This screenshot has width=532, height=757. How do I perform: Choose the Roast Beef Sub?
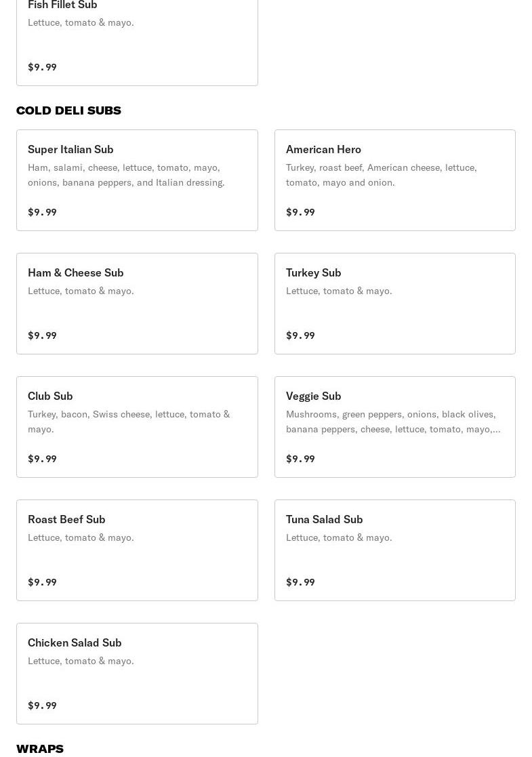tap(137, 550)
